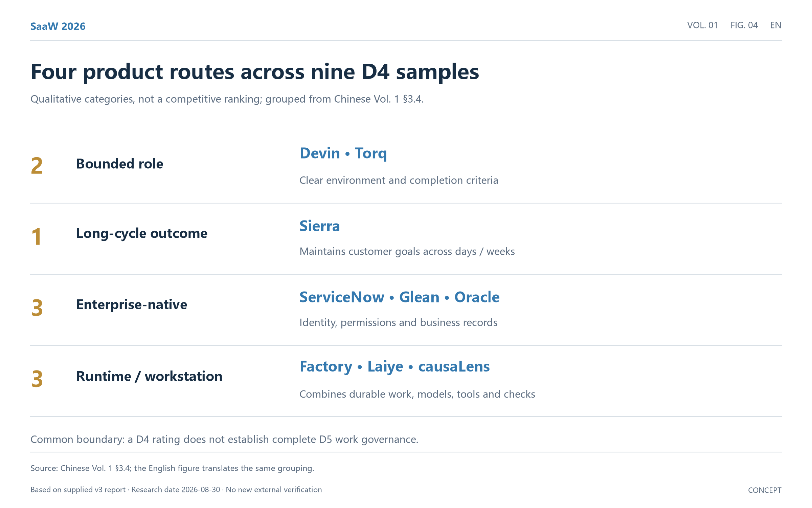Click the 'Runtime / workstation' heading

pos(149,377)
